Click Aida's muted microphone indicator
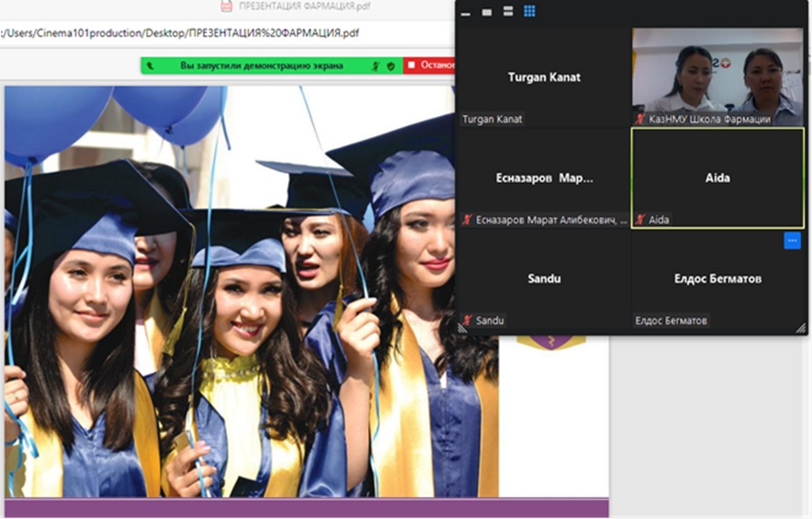 point(640,220)
